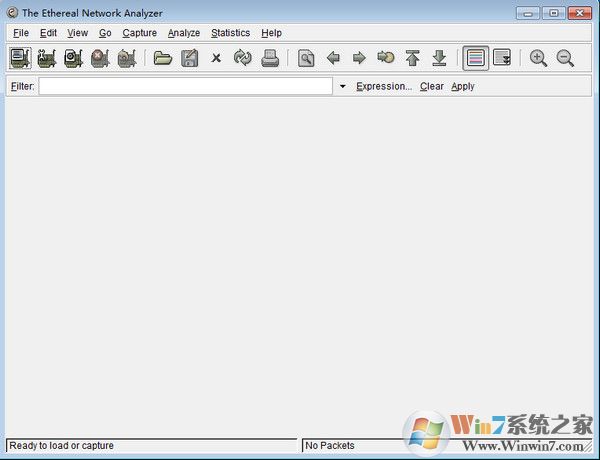Image resolution: width=600 pixels, height=460 pixels.
Task: Open the Capture menu
Action: 139,33
